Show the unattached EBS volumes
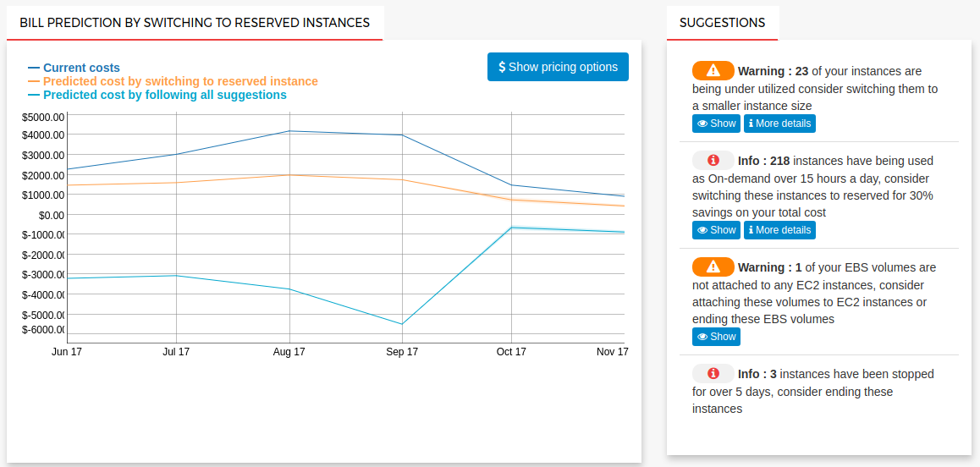 pyautogui.click(x=716, y=337)
